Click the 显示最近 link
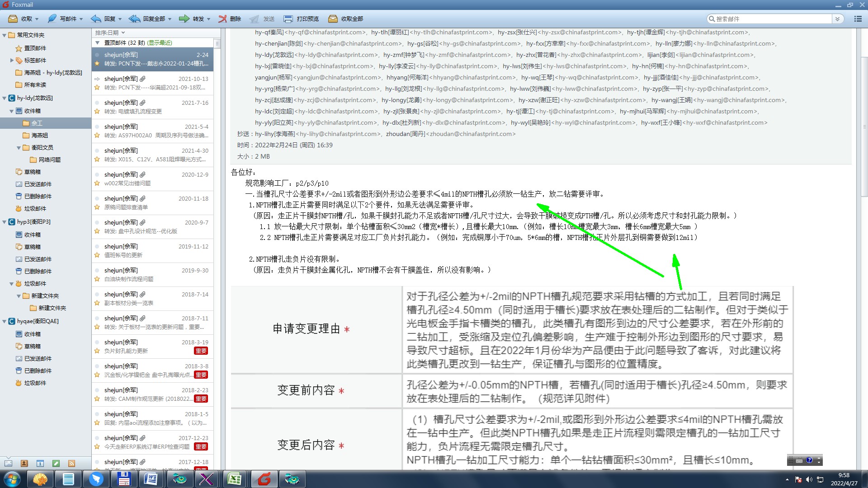Viewport: 868px width, 488px height. point(160,43)
